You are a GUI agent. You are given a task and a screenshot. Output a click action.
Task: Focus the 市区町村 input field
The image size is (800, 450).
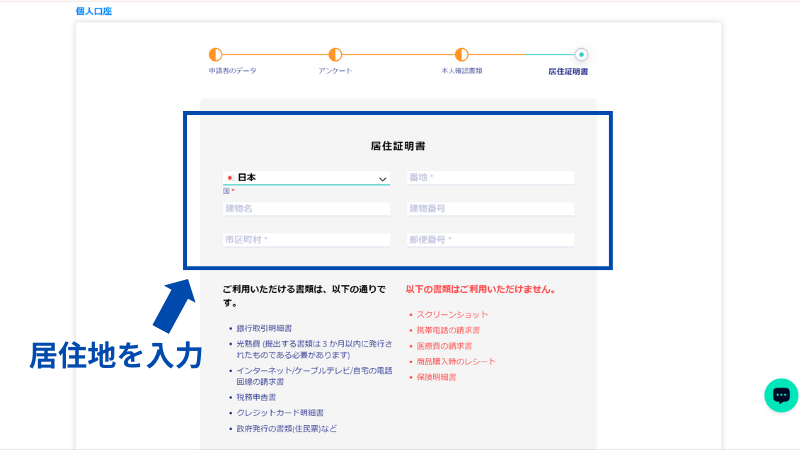[x=306, y=240]
